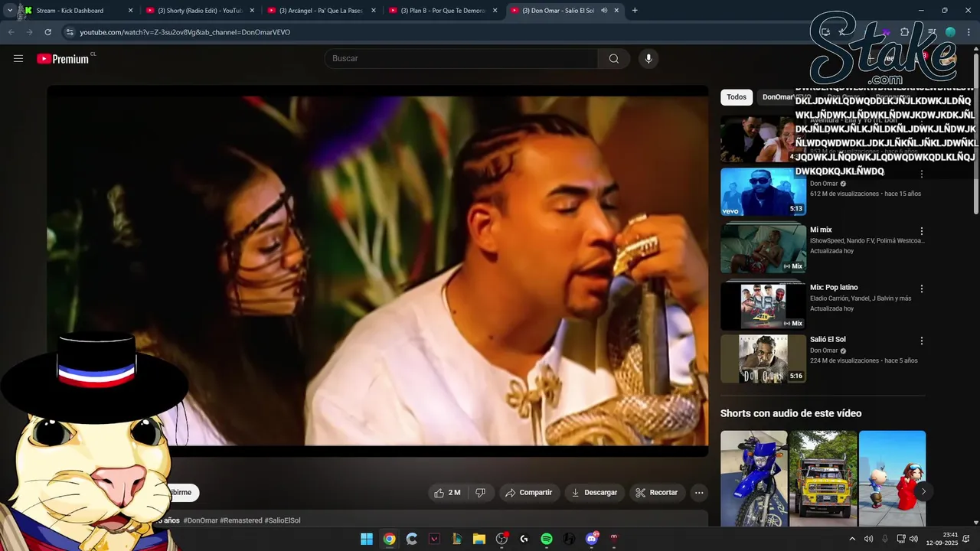The height and width of the screenshot is (551, 980).
Task: Click the YouTube Premium logo
Action: (x=63, y=59)
